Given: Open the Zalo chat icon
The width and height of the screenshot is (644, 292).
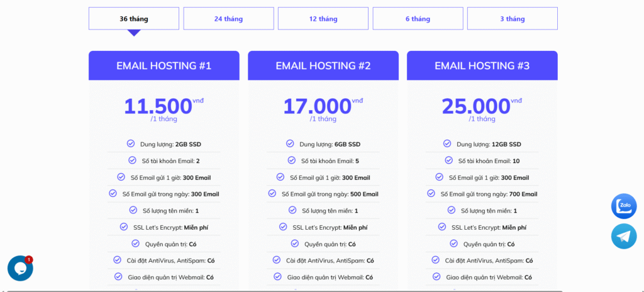Looking at the screenshot, I should [x=624, y=206].
